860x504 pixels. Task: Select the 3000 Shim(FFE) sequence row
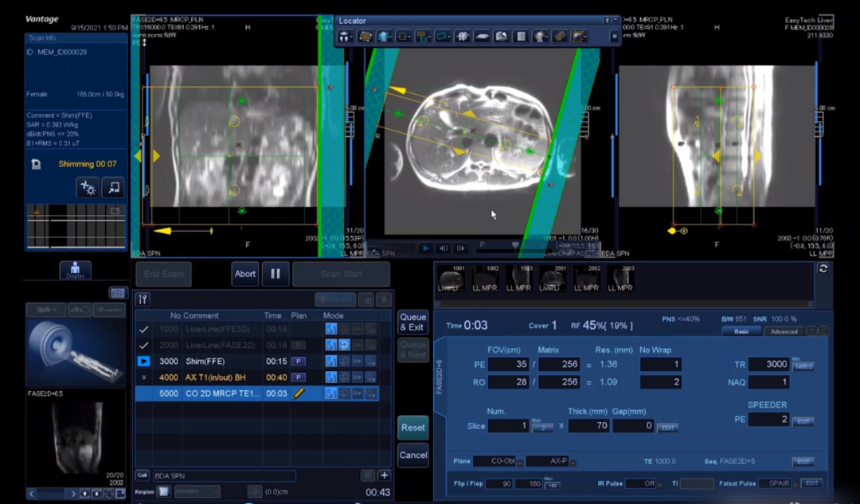[256, 361]
